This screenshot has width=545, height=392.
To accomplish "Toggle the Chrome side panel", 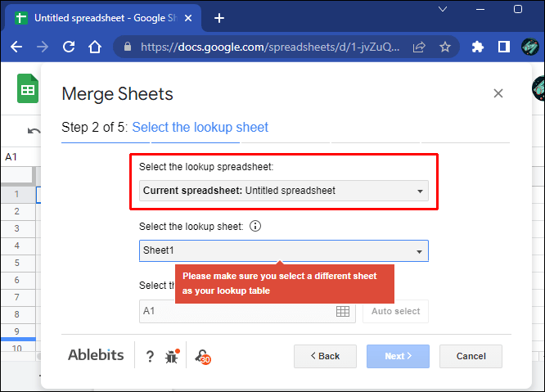I will coord(504,47).
